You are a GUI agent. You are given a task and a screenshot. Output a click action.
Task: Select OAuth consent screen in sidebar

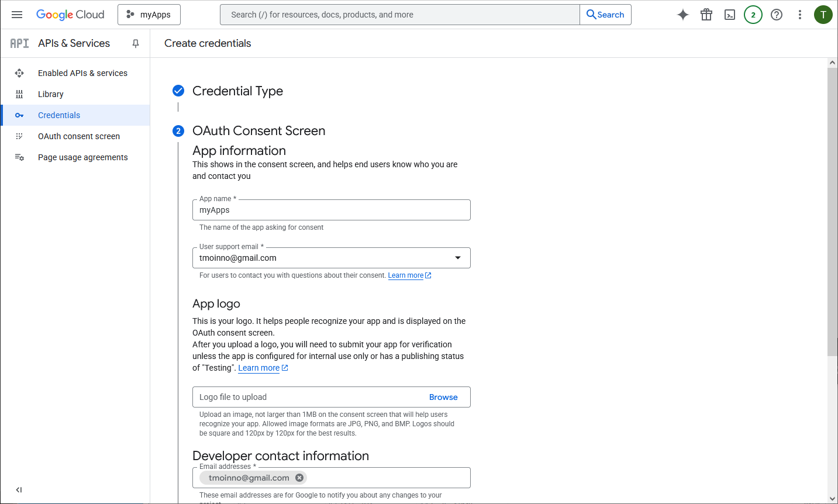(79, 136)
